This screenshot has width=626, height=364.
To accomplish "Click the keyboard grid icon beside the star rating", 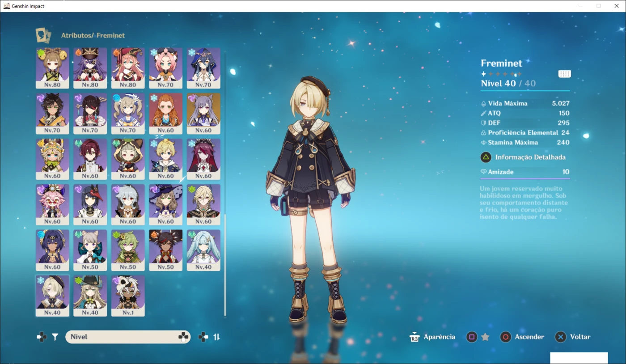I will [565, 74].
